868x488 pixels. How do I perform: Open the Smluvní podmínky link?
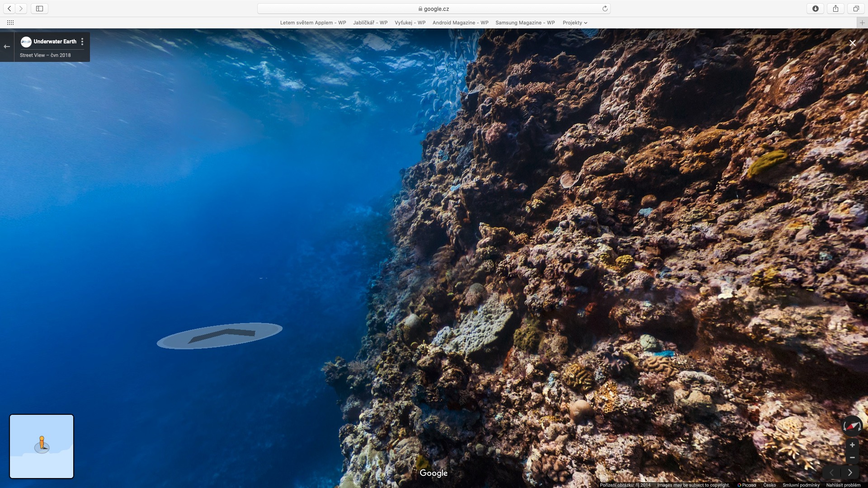click(x=801, y=485)
